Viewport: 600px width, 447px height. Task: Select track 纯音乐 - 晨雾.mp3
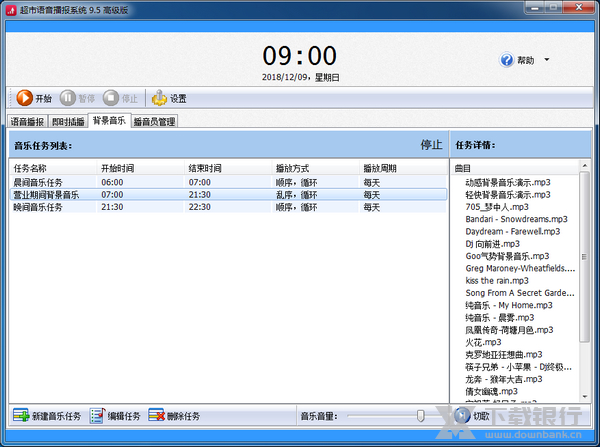(x=500, y=317)
